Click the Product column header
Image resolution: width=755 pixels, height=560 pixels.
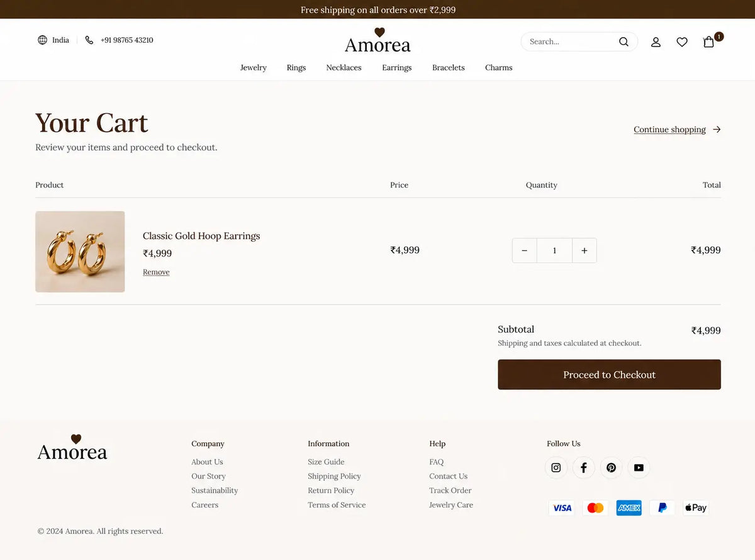pos(50,185)
